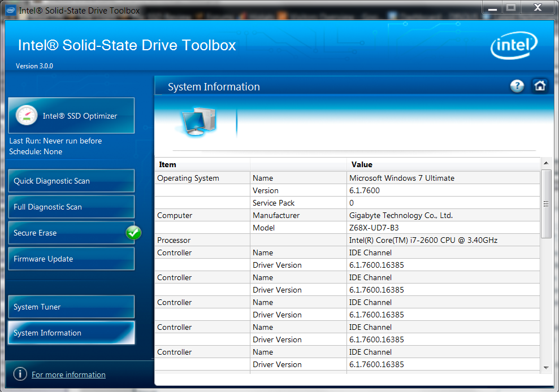Click the table's vertical scrollbar thumb

point(546,203)
